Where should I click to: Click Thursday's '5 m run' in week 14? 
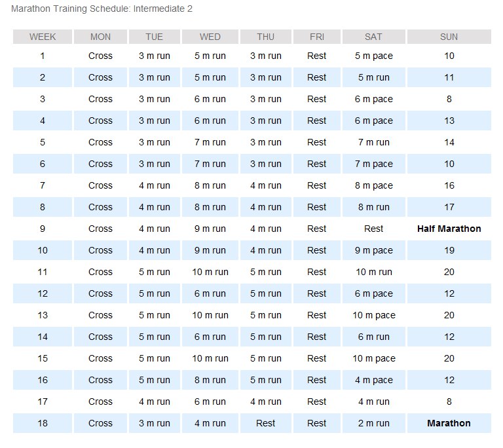(x=266, y=337)
